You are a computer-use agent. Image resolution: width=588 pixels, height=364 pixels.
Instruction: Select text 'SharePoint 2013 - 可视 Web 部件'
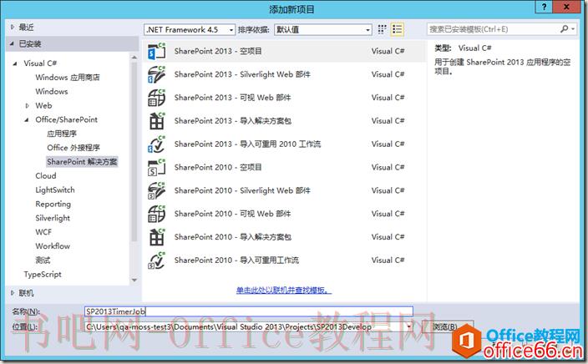[232, 98]
